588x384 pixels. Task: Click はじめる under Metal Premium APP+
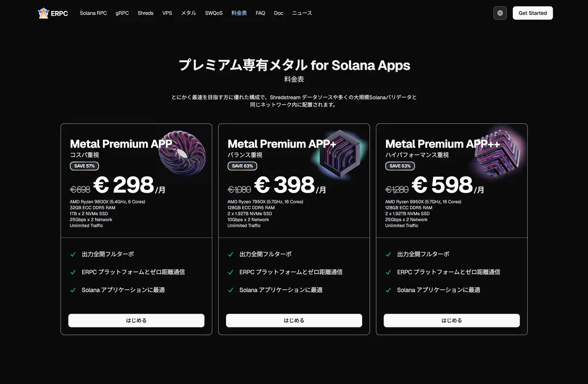coord(294,320)
